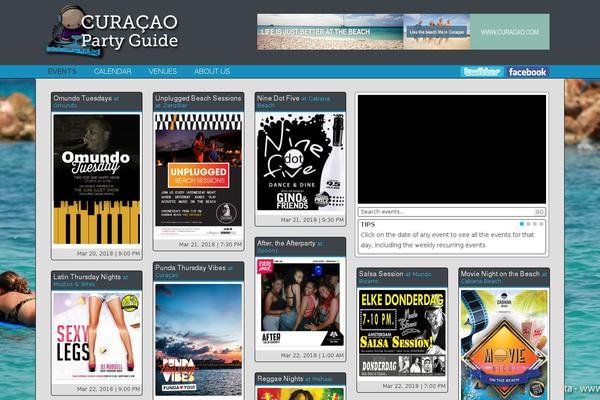Open the Sexy Legs poster image

(x=97, y=337)
